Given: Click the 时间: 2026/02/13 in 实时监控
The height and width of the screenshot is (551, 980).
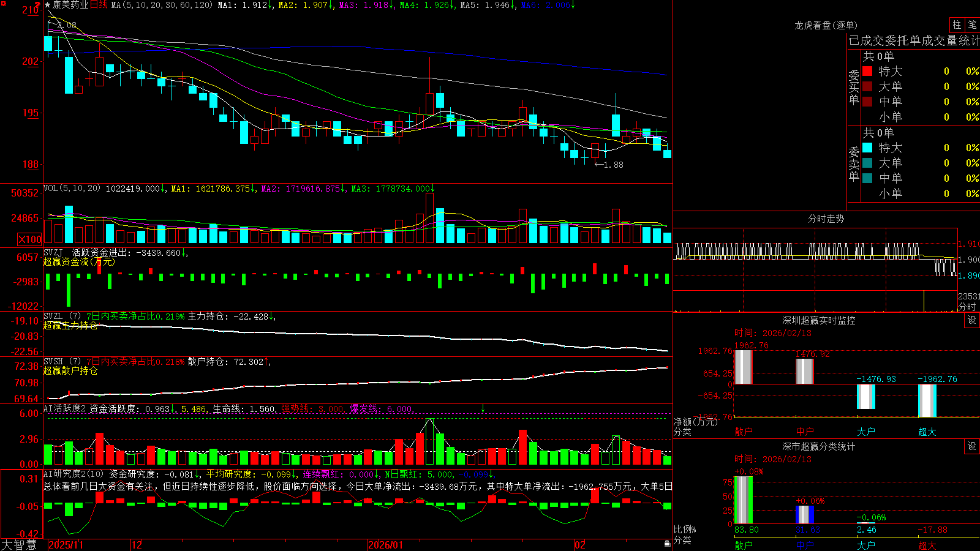Looking at the screenshot, I should tap(773, 333).
